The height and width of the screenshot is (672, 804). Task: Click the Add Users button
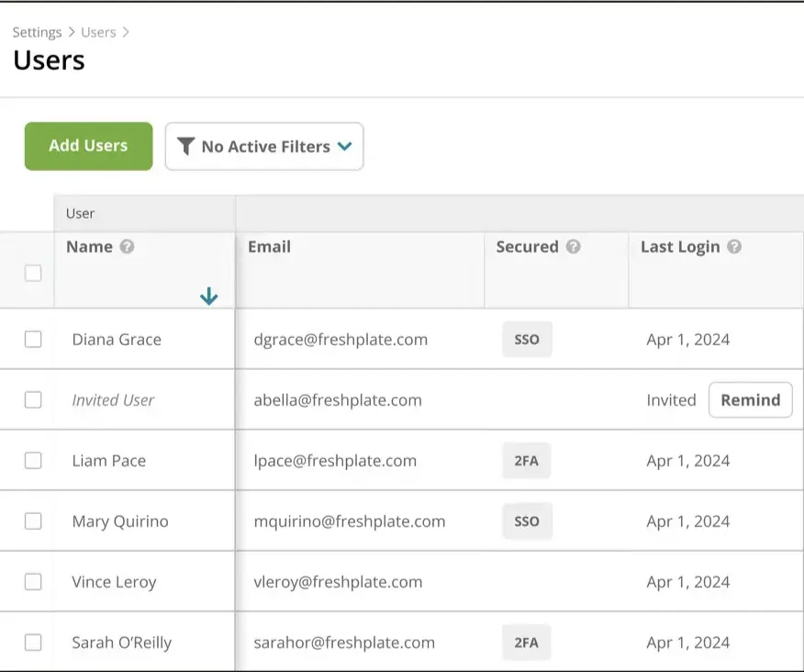(88, 146)
